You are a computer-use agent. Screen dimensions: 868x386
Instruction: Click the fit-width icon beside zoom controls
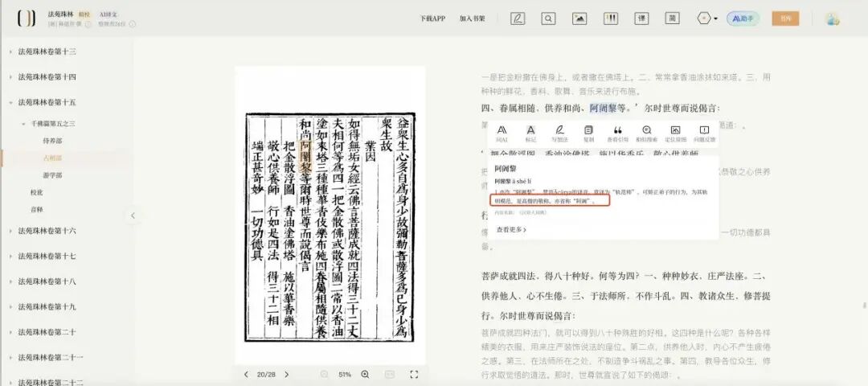pyautogui.click(x=389, y=375)
